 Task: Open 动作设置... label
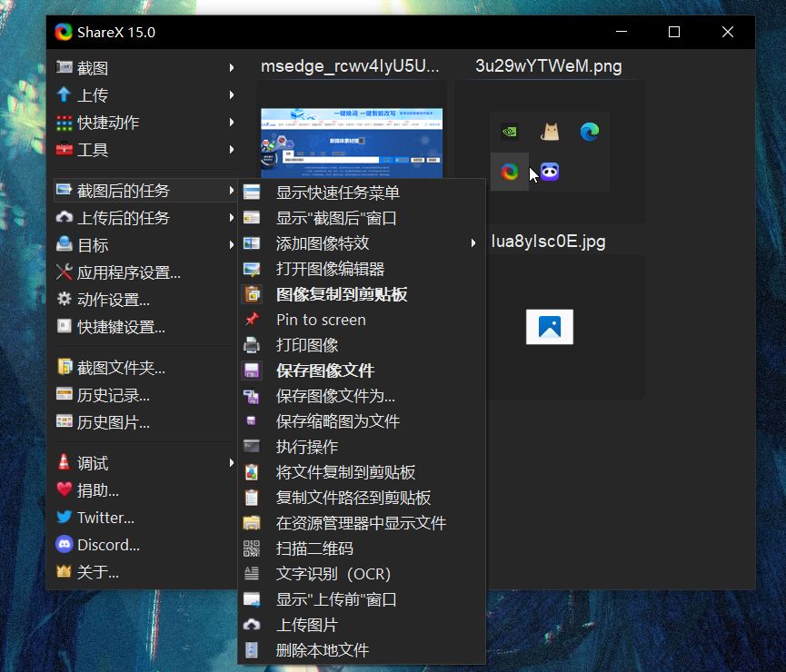coord(114,300)
